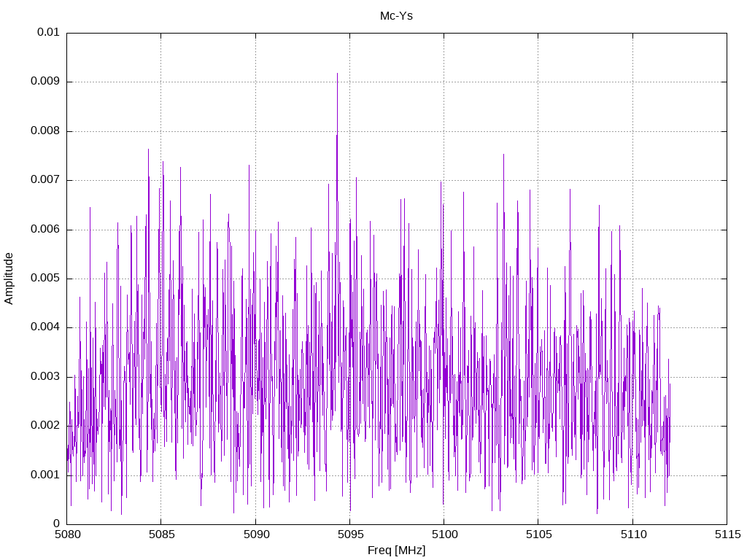Click the y-axis tick value 0.006
Screen dimensions: 747x560
44,230
